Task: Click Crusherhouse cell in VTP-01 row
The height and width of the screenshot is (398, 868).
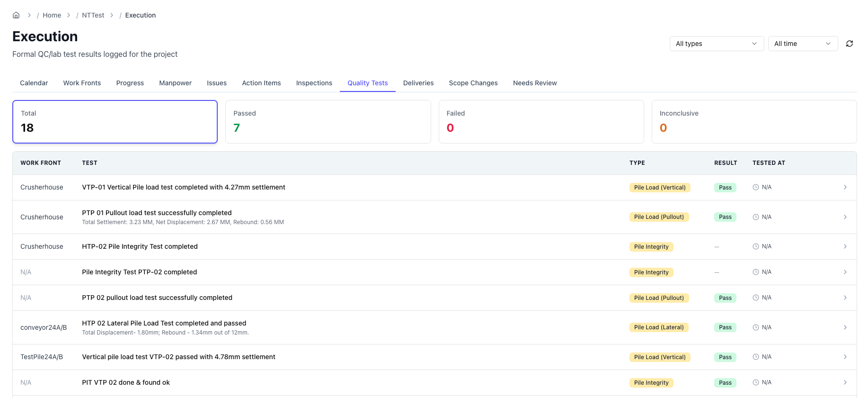Action: (42, 187)
